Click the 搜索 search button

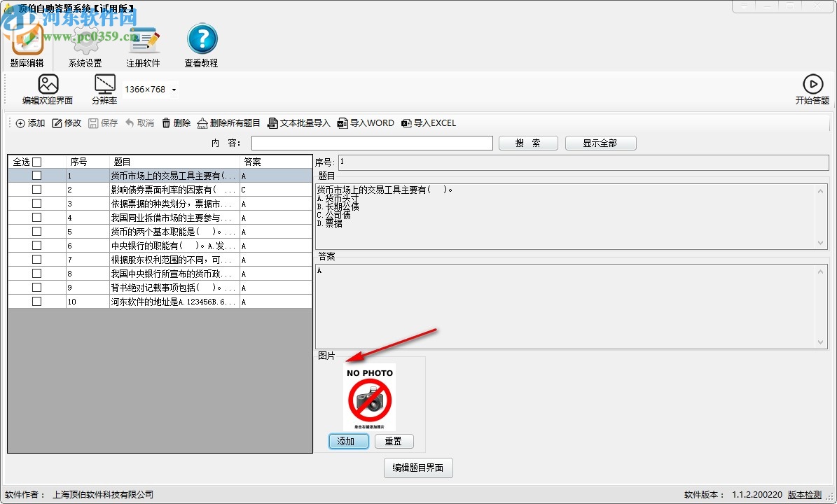point(528,143)
